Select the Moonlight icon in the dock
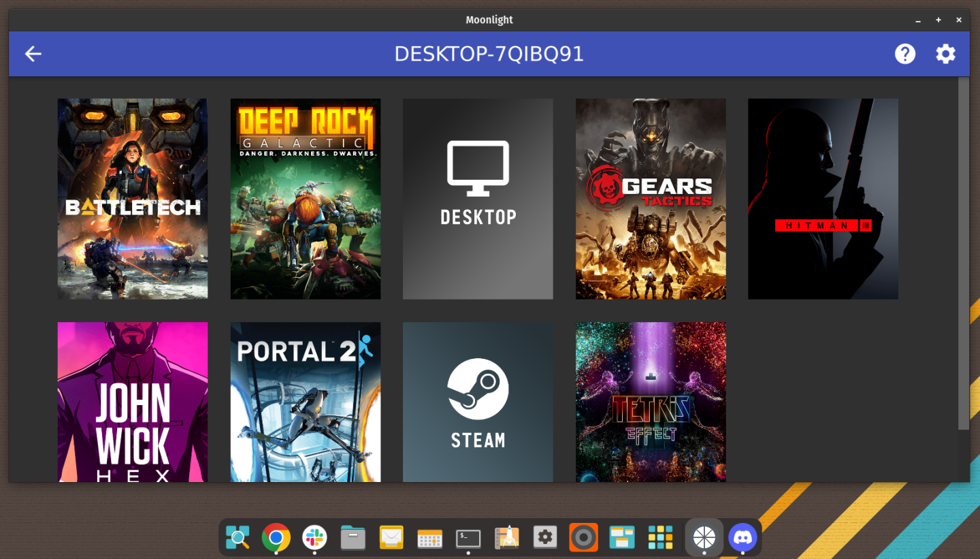Screen dimensions: 980x559 coord(704,537)
